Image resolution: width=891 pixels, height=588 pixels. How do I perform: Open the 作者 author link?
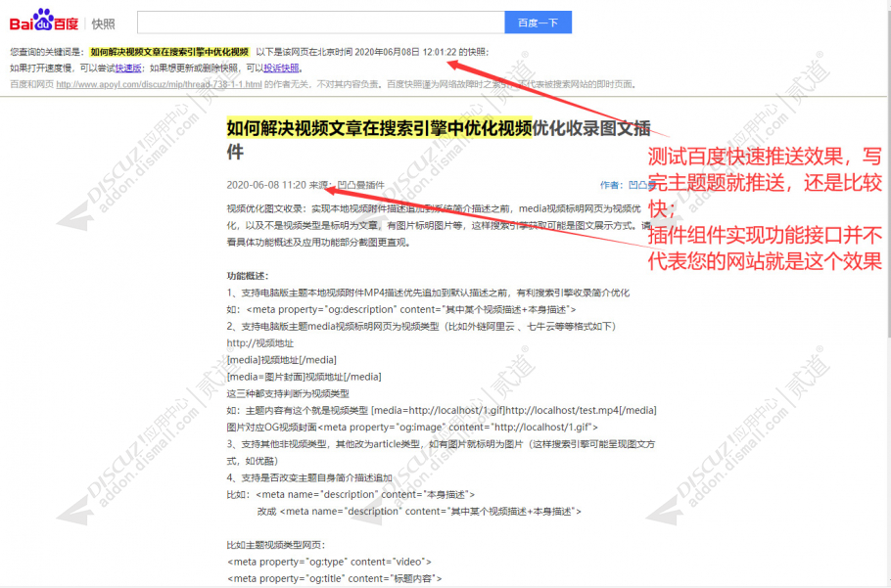coord(628,185)
